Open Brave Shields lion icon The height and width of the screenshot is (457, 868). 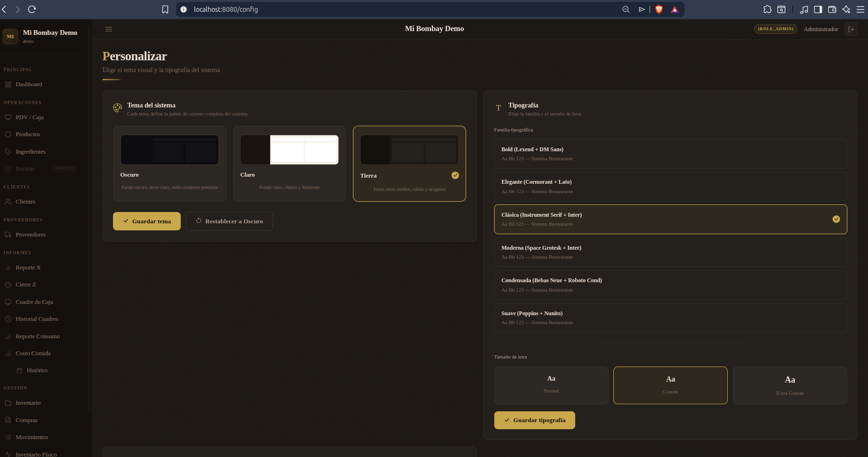(659, 9)
